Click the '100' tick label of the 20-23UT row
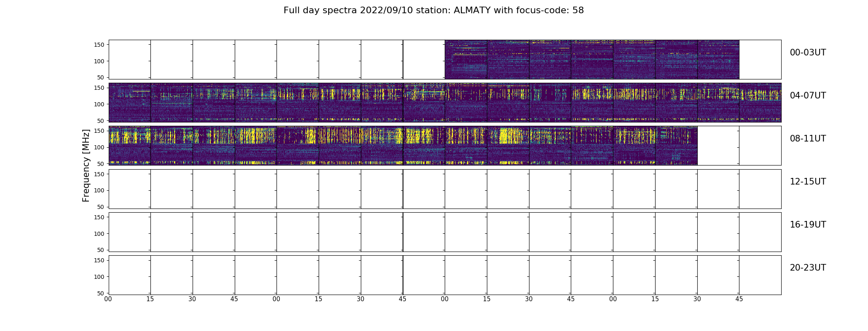868x331 pixels. (x=100, y=276)
